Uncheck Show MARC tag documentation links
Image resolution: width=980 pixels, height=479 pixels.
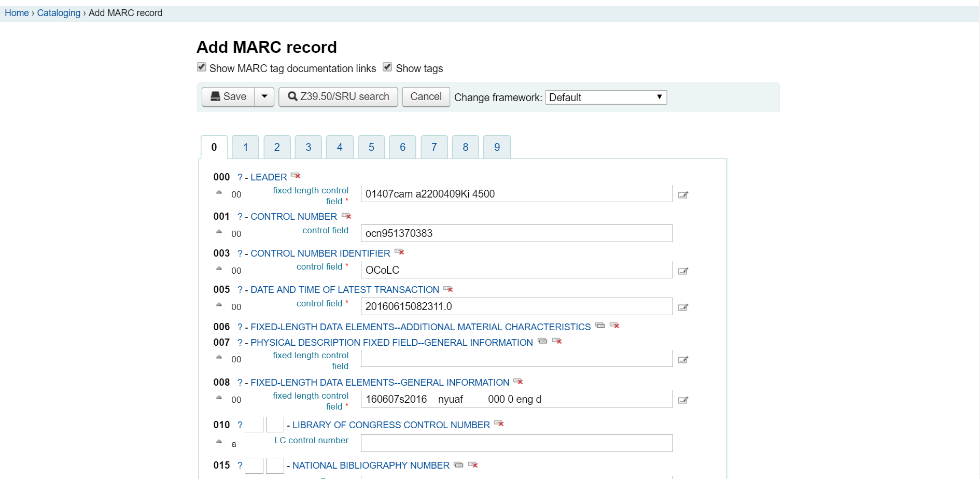click(x=202, y=67)
